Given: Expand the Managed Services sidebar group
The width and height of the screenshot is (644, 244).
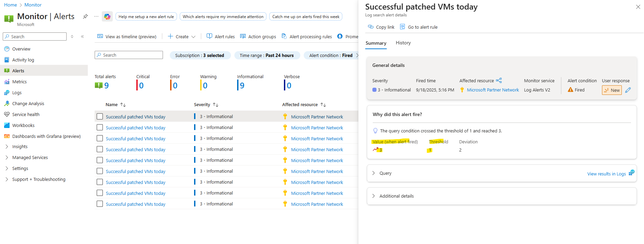Looking at the screenshot, I should click(x=7, y=157).
